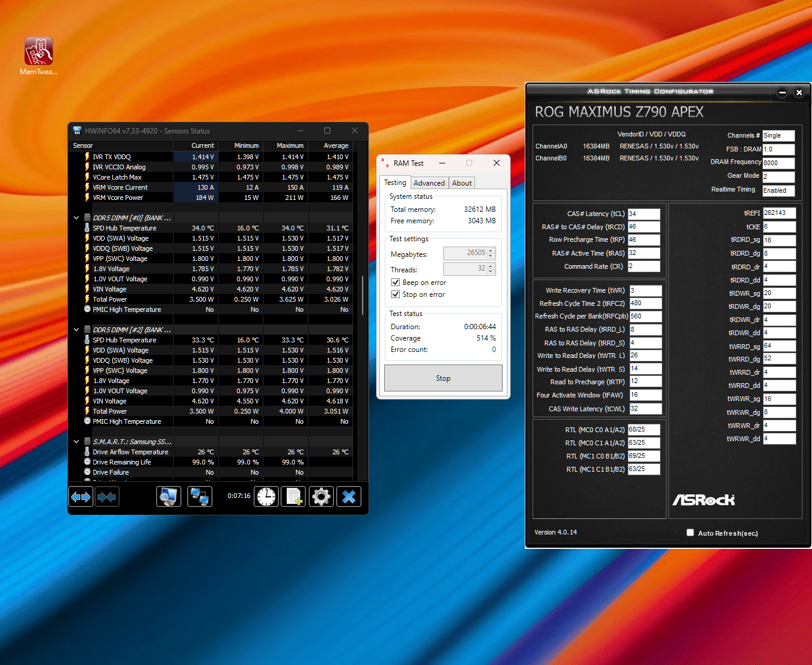The height and width of the screenshot is (665, 812).
Task: Click the Average column header in HWiNFO
Action: coord(330,145)
